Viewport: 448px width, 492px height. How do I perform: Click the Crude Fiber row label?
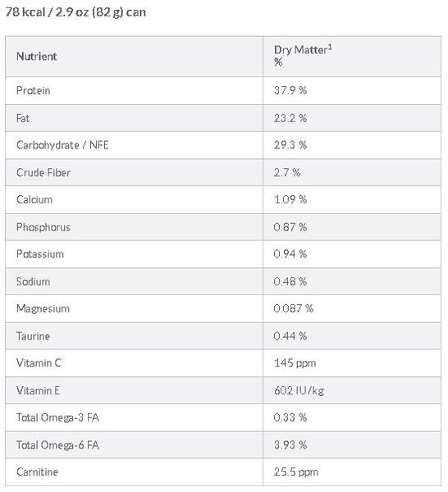coord(43,172)
